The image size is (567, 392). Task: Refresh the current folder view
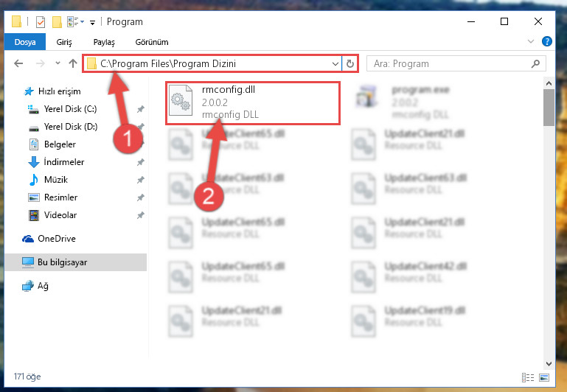coord(349,64)
